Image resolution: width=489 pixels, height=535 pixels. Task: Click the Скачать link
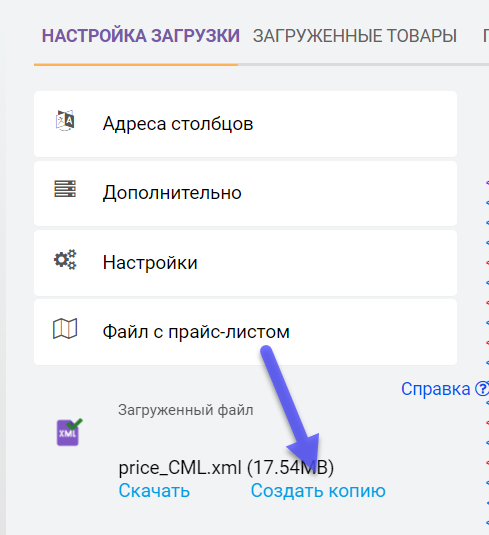pos(154,491)
